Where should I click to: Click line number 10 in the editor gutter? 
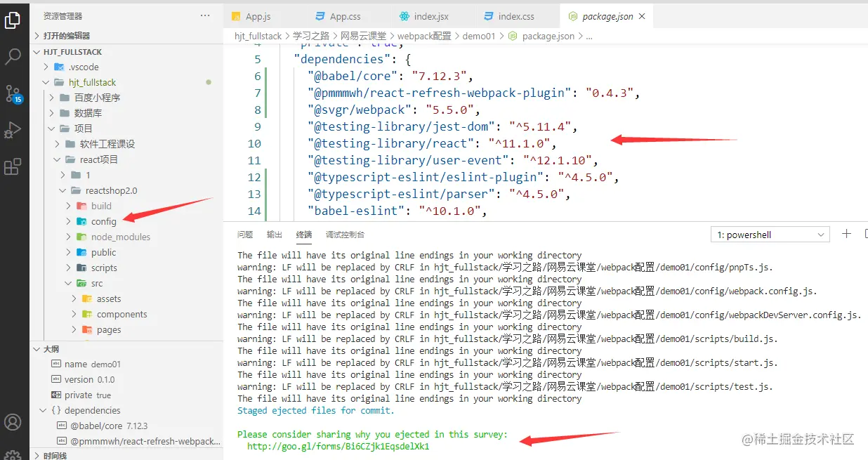[254, 143]
